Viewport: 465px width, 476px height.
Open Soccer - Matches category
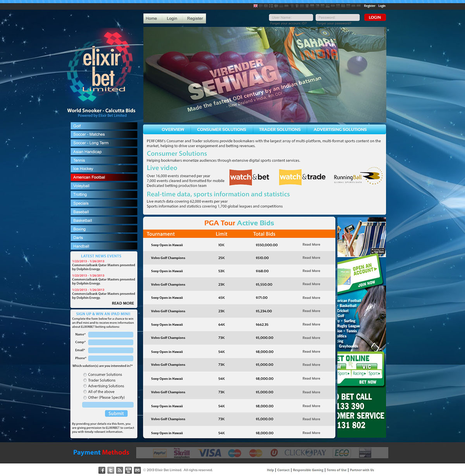point(104,135)
